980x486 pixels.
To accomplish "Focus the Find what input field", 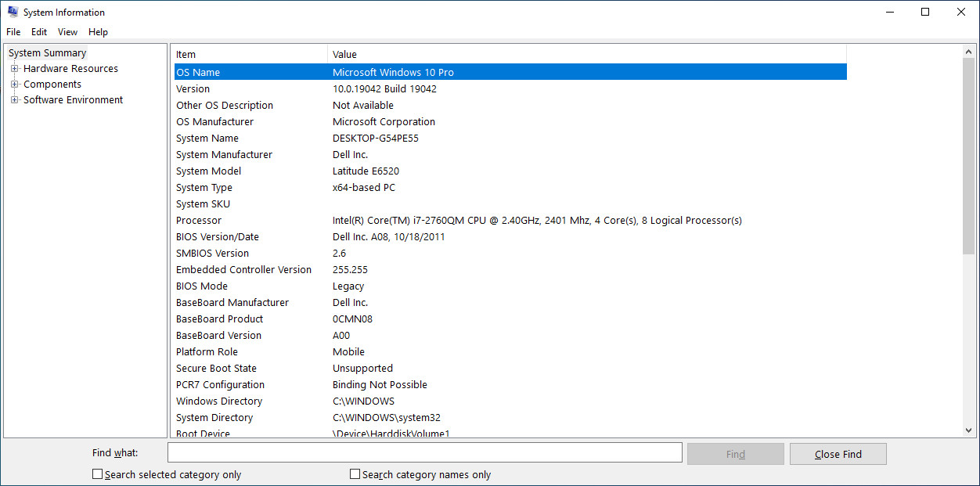I will [425, 452].
